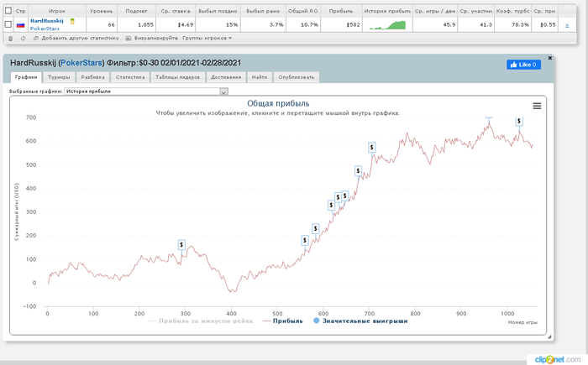Switch to the "Опубликовать" tab
Screen dimensions: 588x365
point(297,77)
